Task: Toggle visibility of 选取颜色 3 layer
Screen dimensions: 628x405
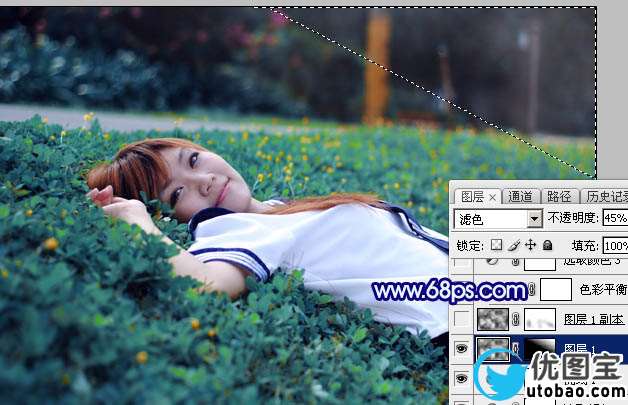Action: click(x=461, y=263)
